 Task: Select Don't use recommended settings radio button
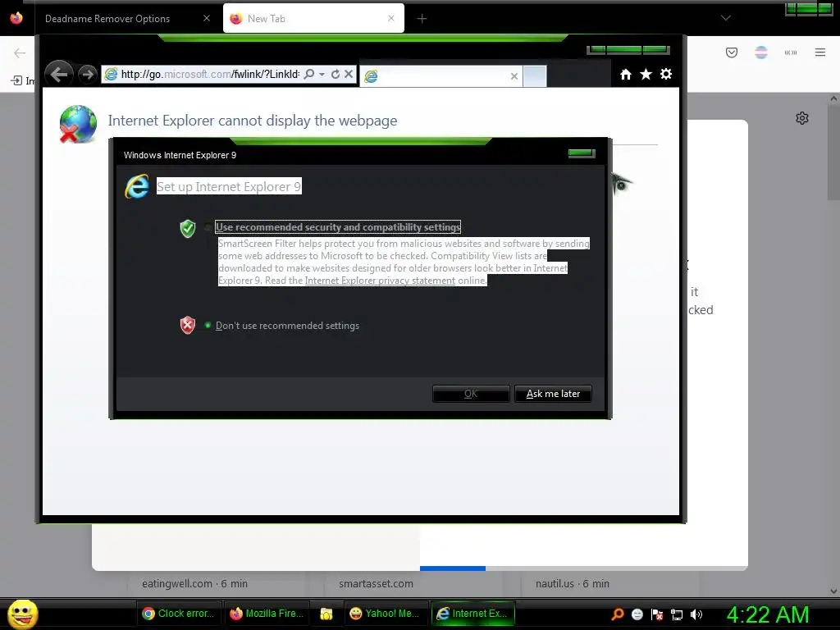point(208,325)
